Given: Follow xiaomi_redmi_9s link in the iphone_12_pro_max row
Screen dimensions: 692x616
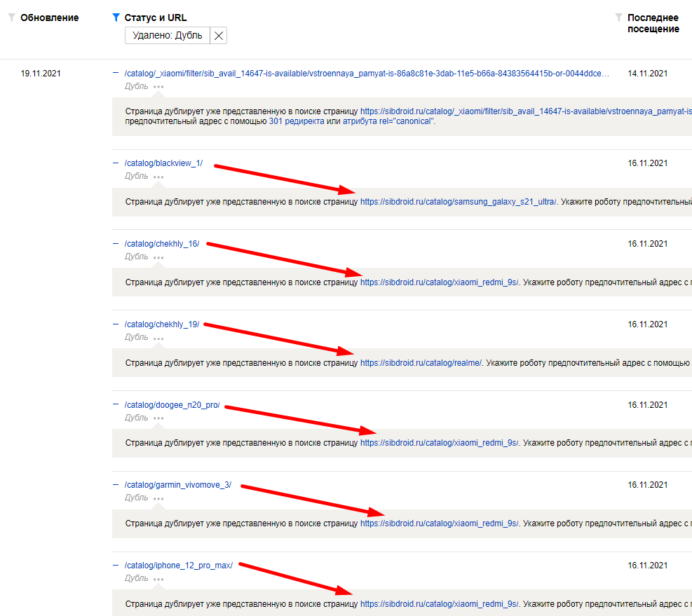Looking at the screenshot, I should coord(440,604).
